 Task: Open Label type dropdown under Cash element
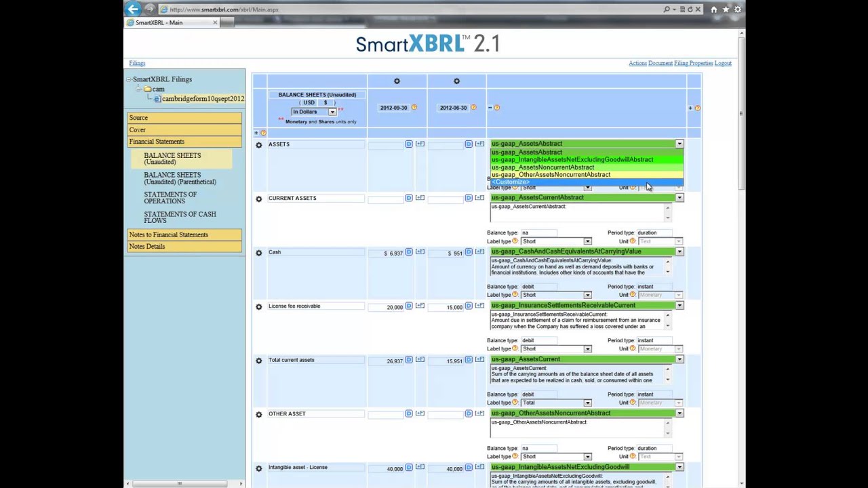coord(588,295)
